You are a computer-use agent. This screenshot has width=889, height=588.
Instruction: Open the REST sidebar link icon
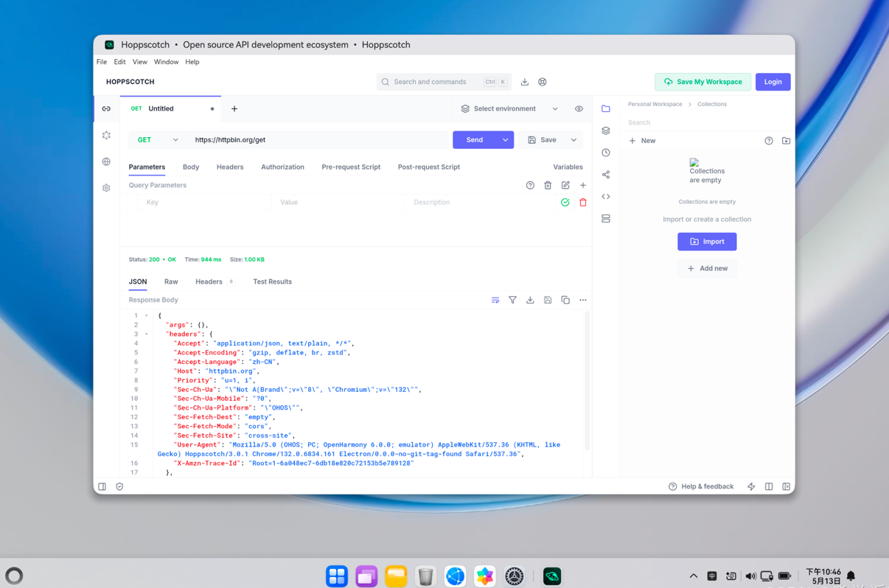[x=106, y=109]
